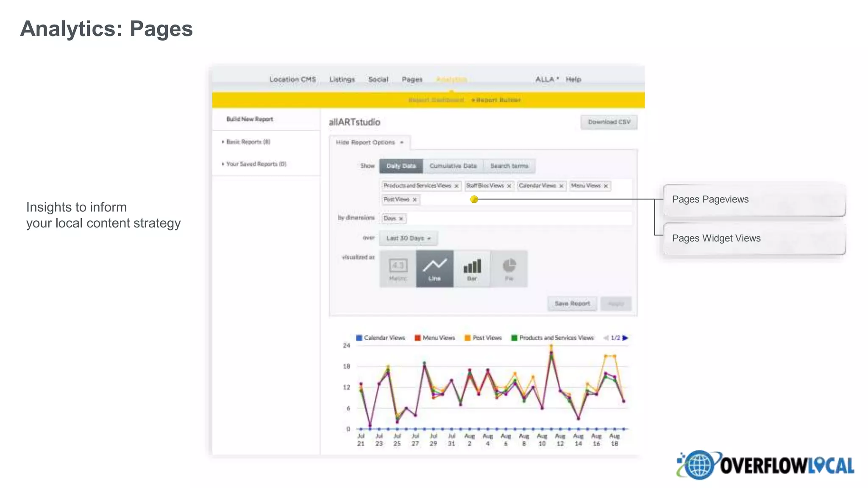Switch to Cumulative Data view

[x=453, y=166]
